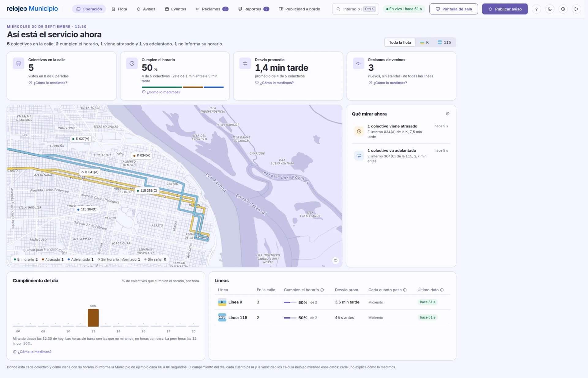Click the 12 h bar in Cumplimiento chart
This screenshot has height=378, width=588.
point(93,318)
